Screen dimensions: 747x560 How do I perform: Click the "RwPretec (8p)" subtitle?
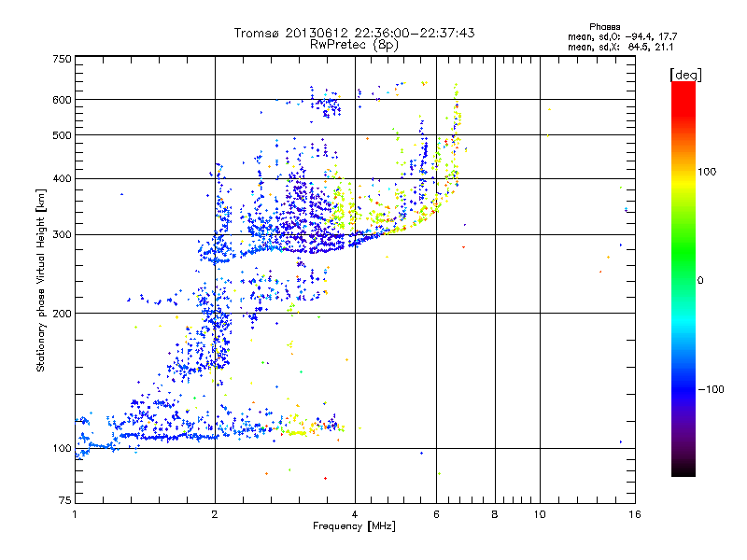click(354, 45)
